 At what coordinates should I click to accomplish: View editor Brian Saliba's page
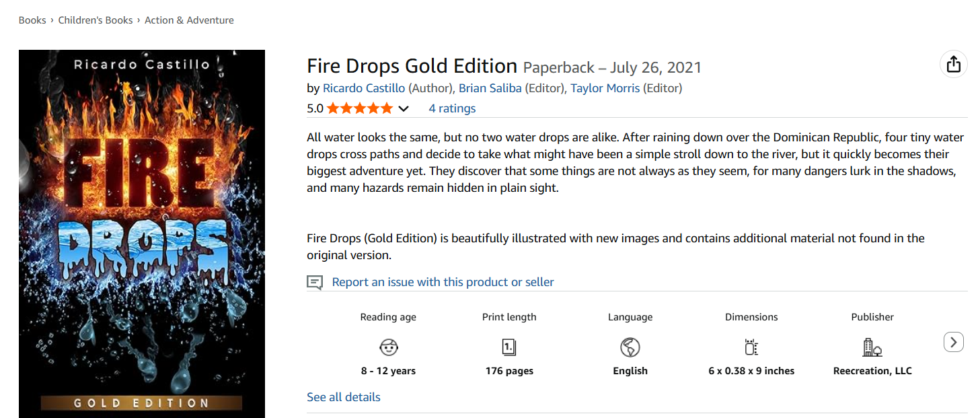(x=490, y=88)
